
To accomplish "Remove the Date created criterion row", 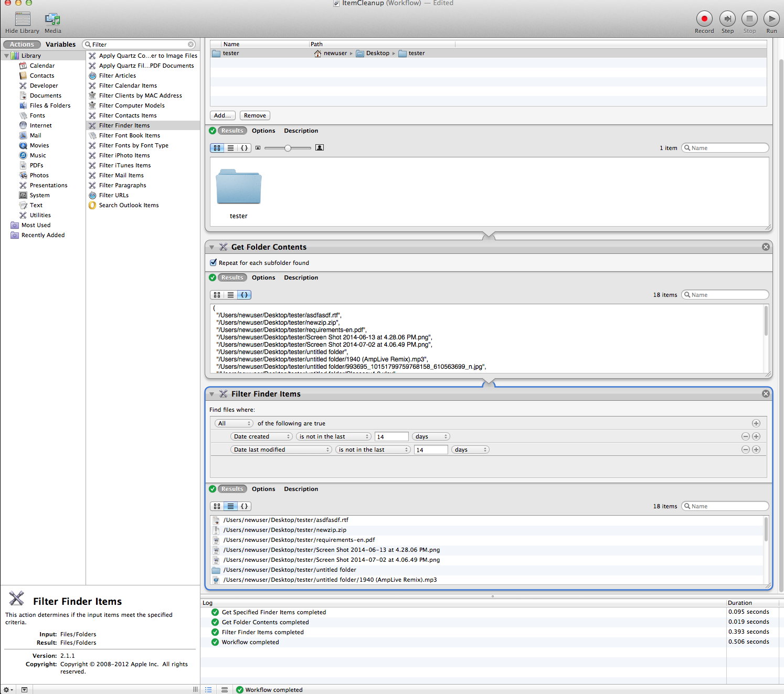I will point(745,436).
